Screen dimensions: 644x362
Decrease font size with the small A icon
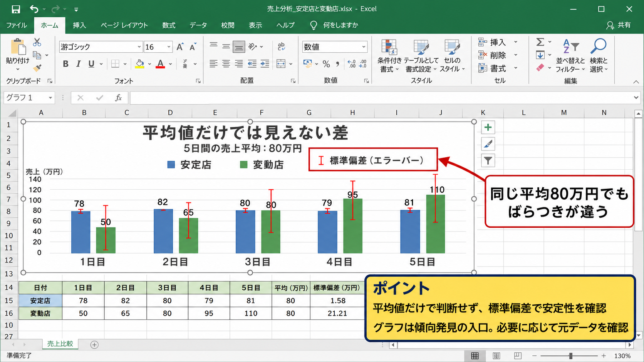click(x=193, y=47)
